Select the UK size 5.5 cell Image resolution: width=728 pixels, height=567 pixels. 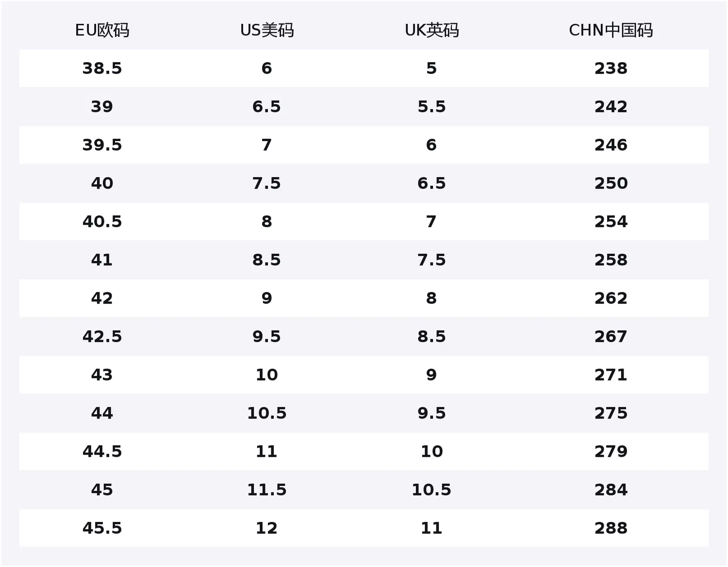(x=431, y=107)
